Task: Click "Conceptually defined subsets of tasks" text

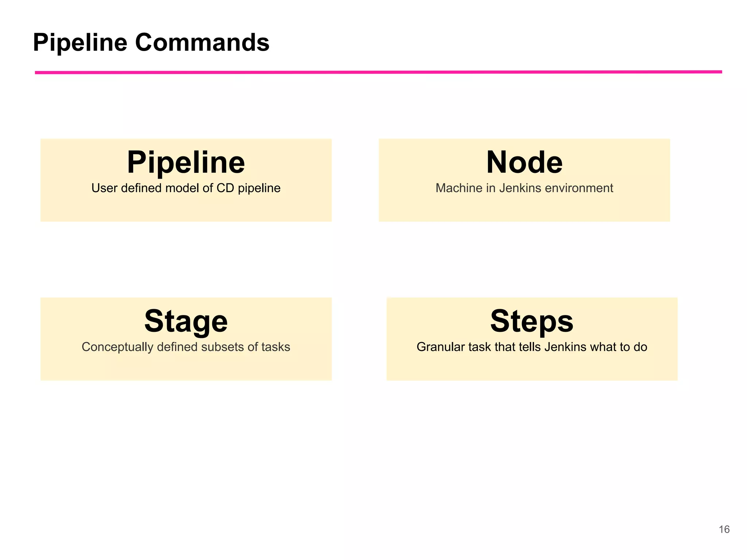Action: point(186,347)
